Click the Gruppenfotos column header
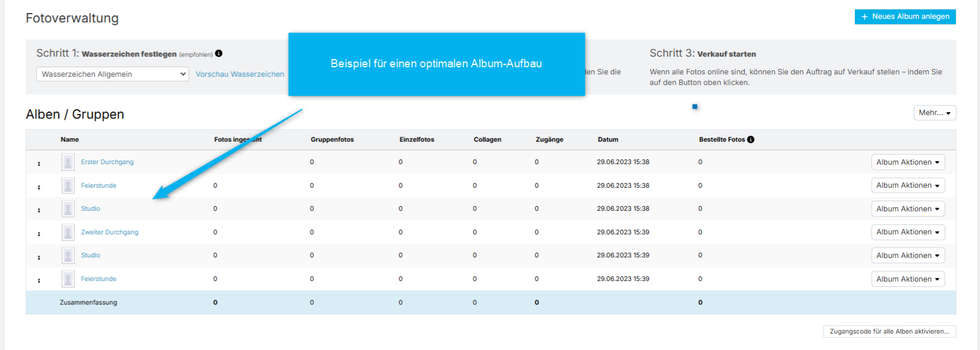The image size is (980, 350). click(x=332, y=140)
